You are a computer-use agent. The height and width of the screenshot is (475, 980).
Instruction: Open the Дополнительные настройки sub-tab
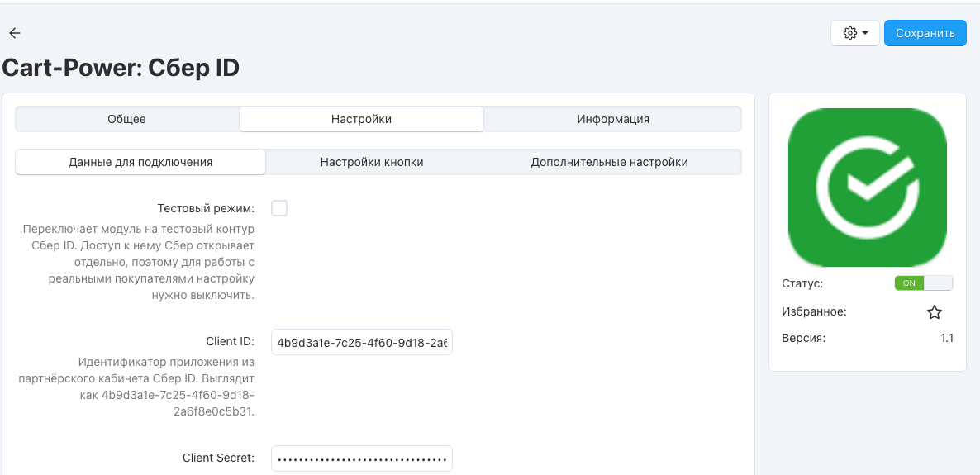coord(609,162)
